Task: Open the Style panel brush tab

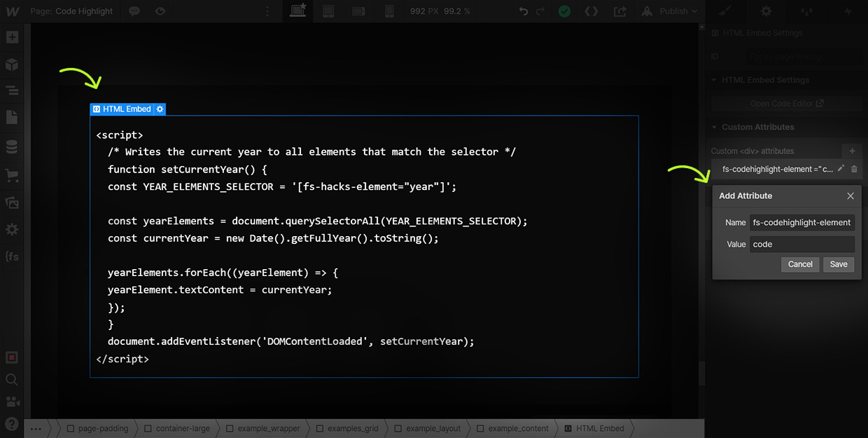Action: (x=725, y=11)
